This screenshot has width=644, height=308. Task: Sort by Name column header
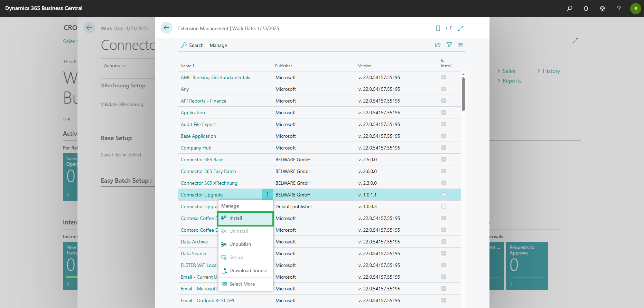pos(187,66)
